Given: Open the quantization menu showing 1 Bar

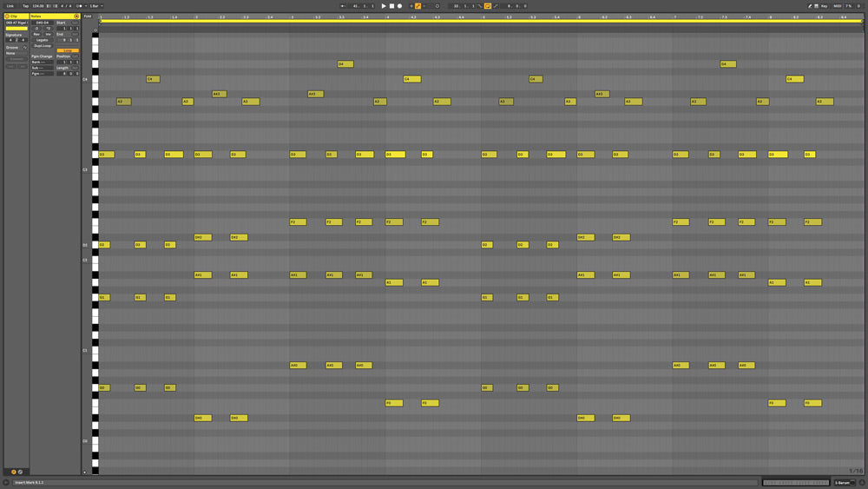Looking at the screenshot, I should (x=95, y=6).
